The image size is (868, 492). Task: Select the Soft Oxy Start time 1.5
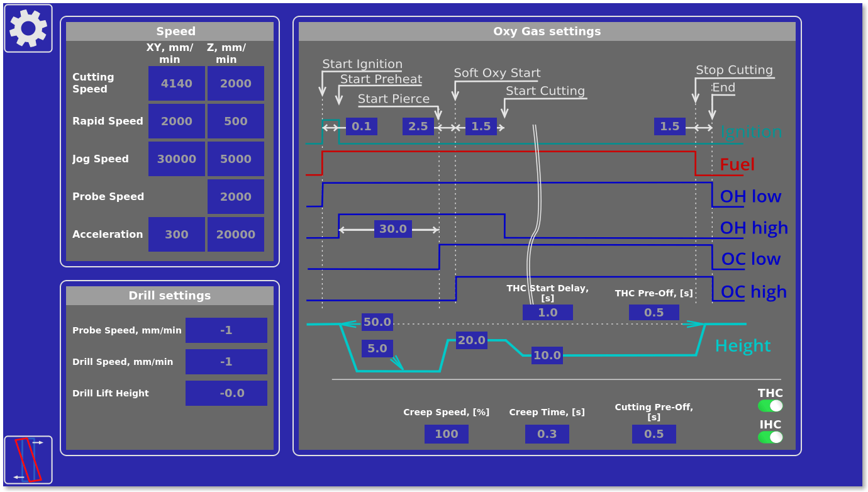[481, 126]
